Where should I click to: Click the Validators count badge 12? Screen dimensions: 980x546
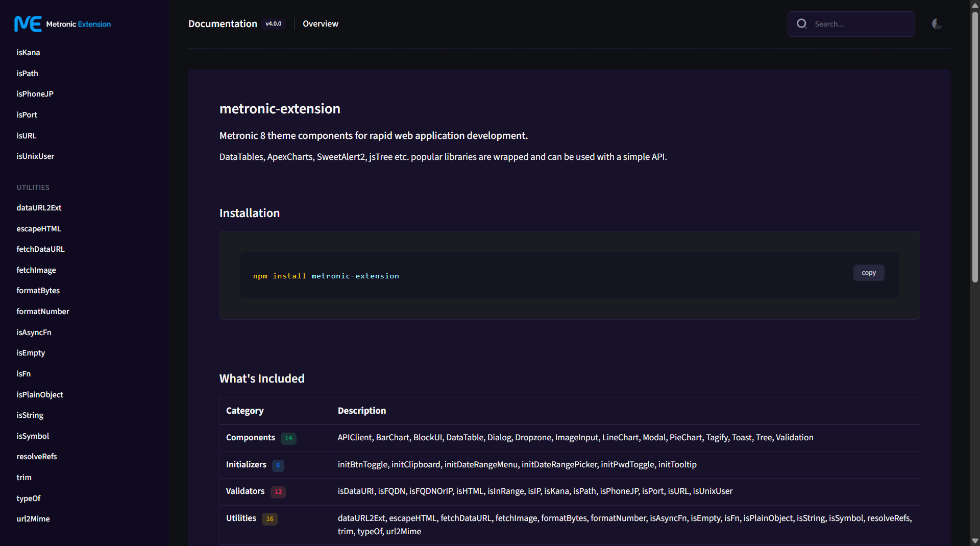coord(278,492)
